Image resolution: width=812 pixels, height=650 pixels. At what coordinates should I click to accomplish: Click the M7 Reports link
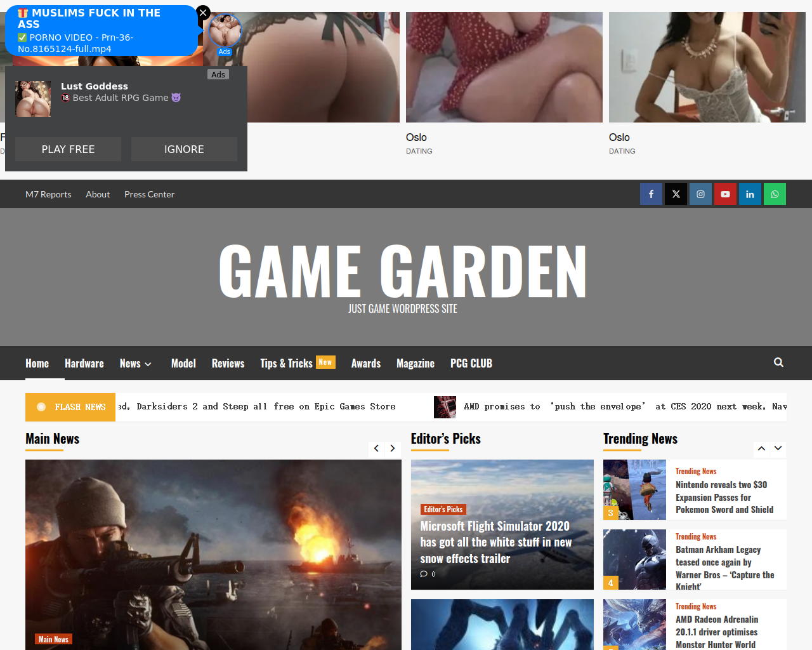[x=48, y=194]
